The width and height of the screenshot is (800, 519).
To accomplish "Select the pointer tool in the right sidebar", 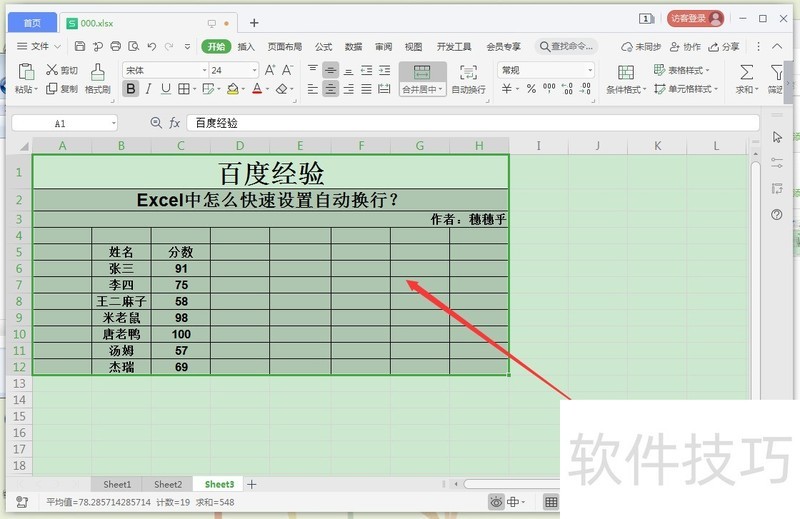I will (x=777, y=137).
